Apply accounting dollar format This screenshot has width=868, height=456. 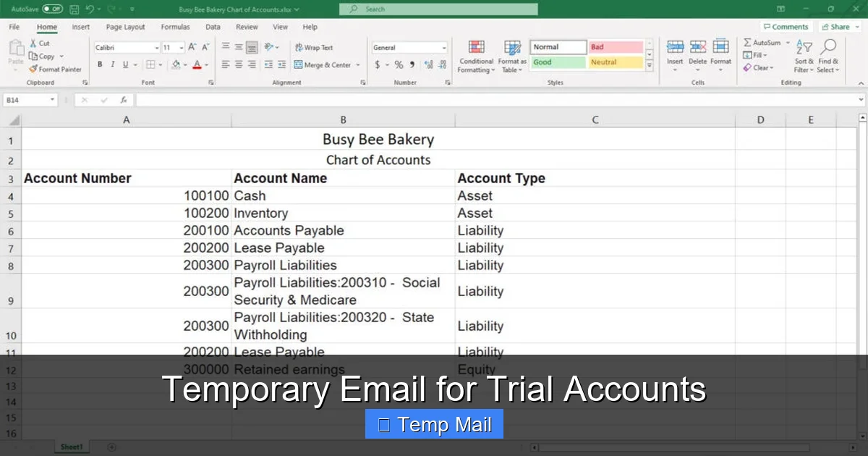(377, 64)
